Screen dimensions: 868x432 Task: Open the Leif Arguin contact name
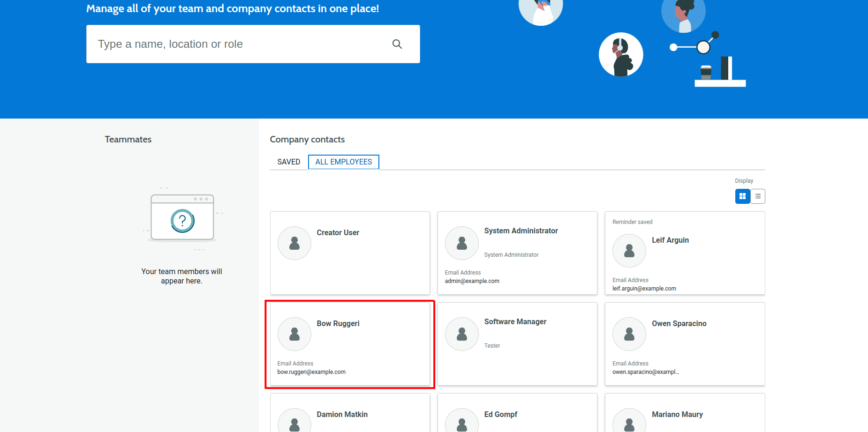pyautogui.click(x=670, y=240)
